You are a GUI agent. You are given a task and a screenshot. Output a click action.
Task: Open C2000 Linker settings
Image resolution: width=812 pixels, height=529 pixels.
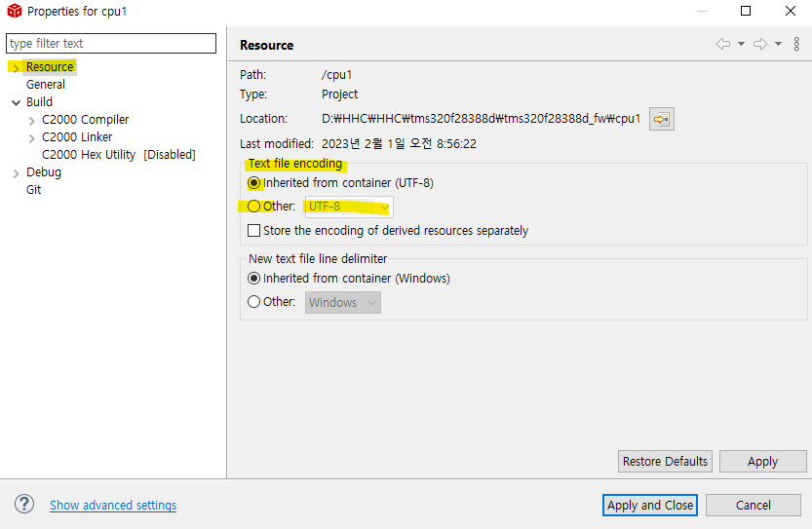click(x=77, y=137)
